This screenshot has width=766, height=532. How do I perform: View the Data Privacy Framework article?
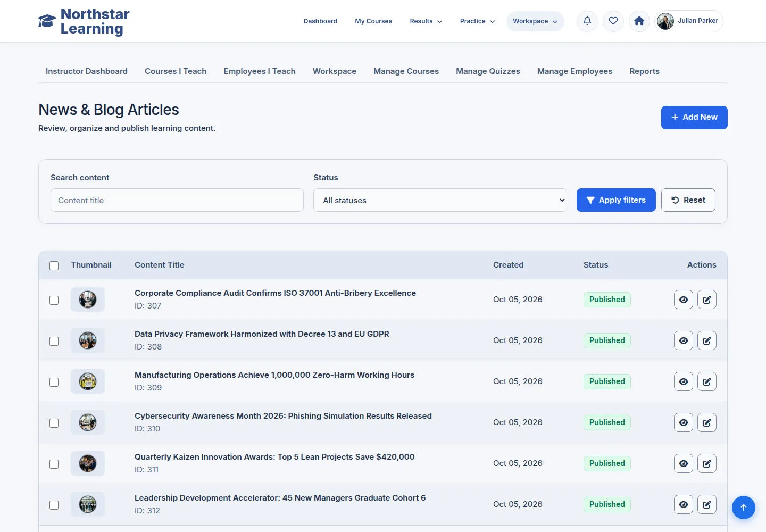point(684,340)
